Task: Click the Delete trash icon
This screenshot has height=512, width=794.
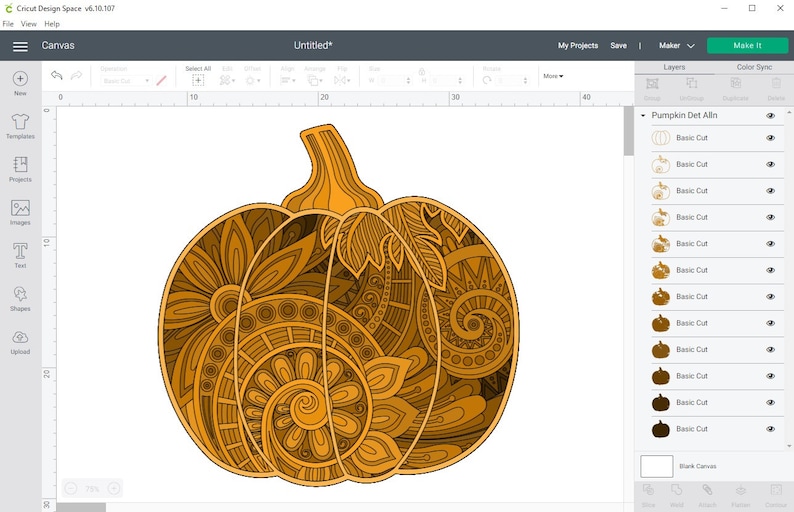Action: point(776,83)
